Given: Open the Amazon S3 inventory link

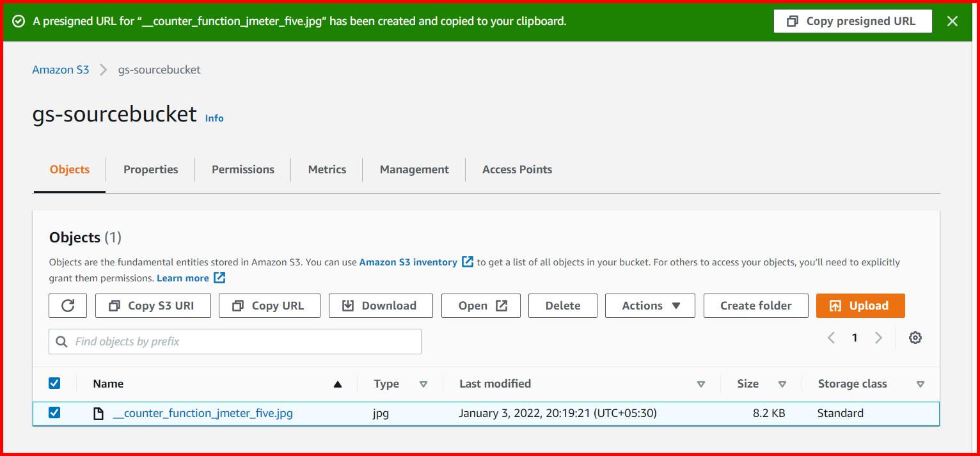Looking at the screenshot, I should pos(409,262).
